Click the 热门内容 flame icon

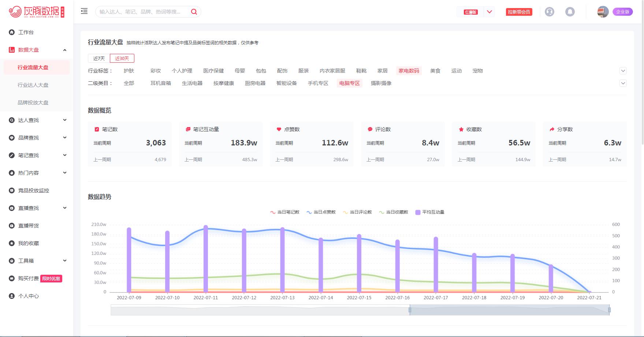12,173
